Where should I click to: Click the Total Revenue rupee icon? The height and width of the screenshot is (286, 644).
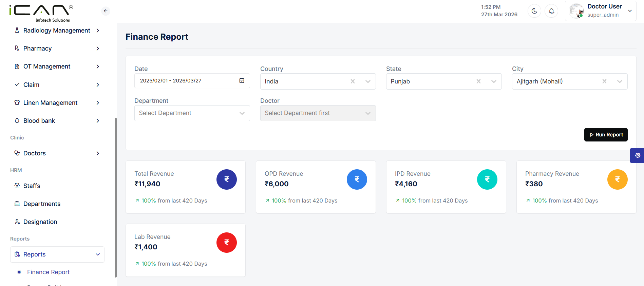tap(226, 179)
